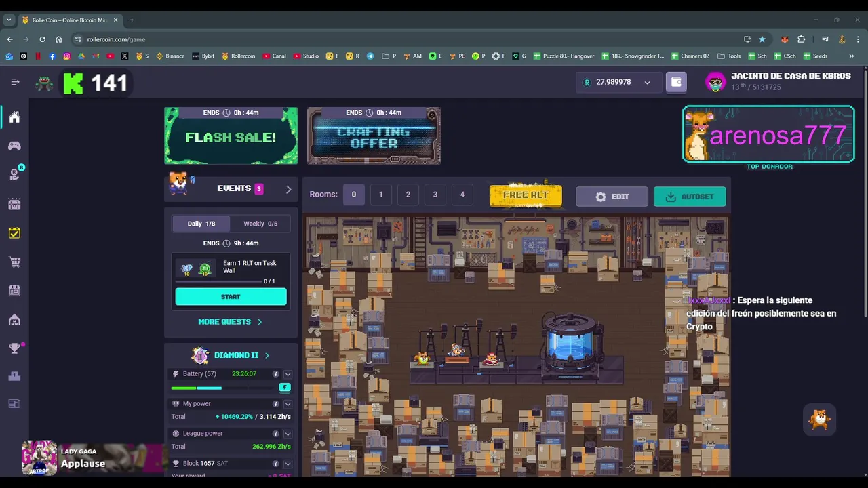
Task: Open the Puzzle 80.- Hangover bookmark
Action: [x=564, y=56]
